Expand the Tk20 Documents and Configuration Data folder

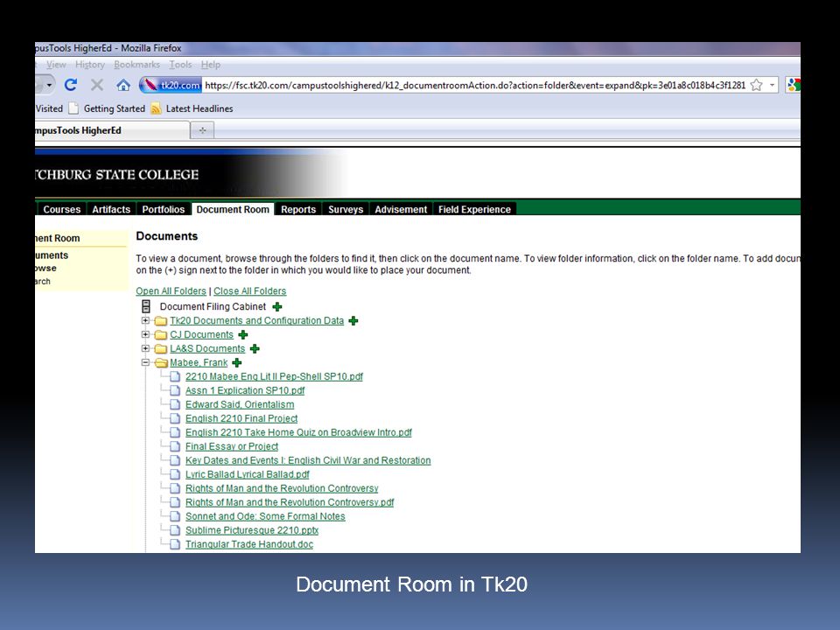[145, 320]
